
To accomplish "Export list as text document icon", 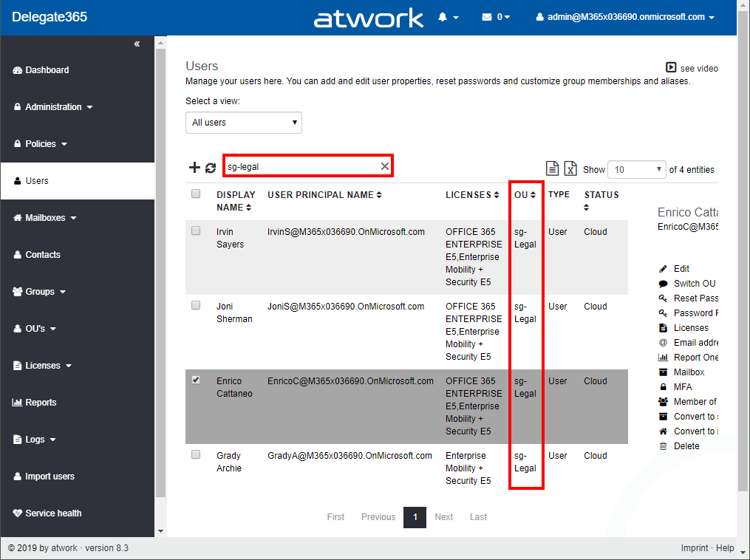I will coord(552,168).
